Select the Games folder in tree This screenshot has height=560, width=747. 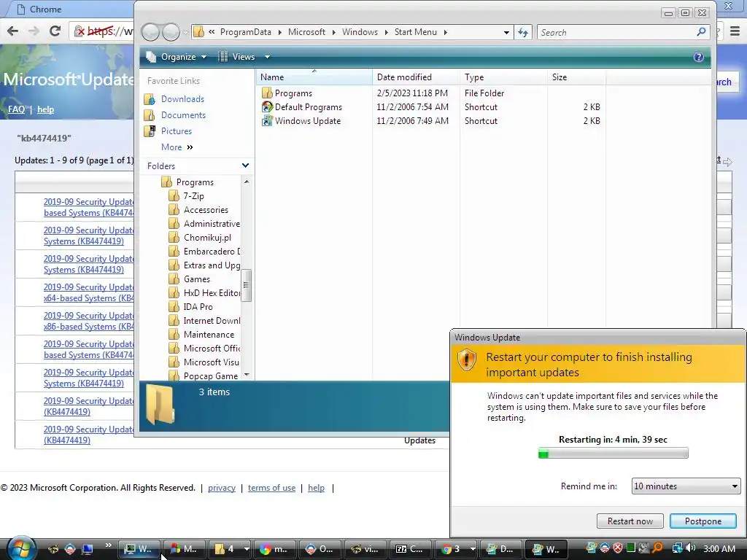pos(190,279)
